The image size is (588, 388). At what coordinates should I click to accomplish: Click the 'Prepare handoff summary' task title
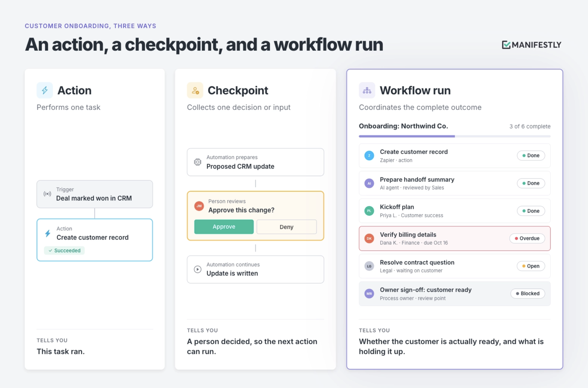[417, 179]
